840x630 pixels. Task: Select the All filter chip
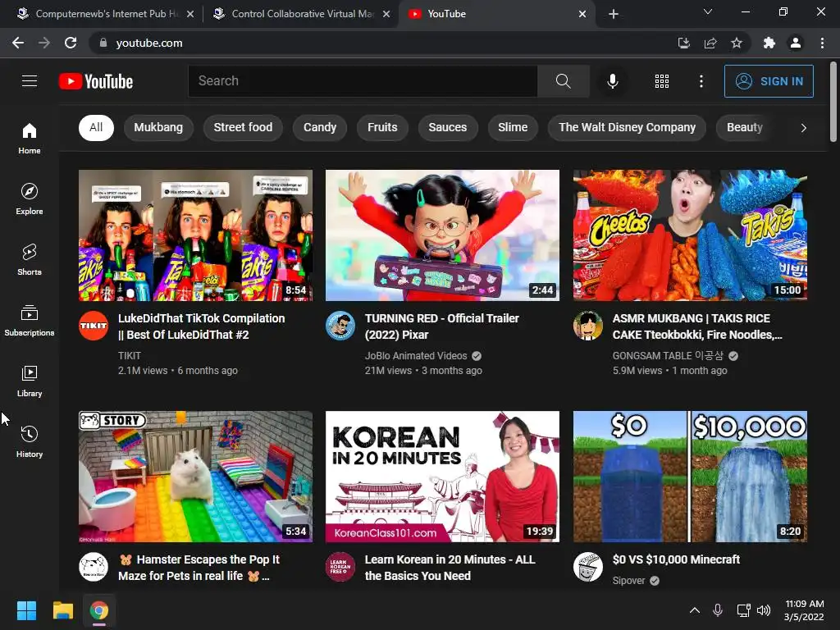click(x=96, y=127)
